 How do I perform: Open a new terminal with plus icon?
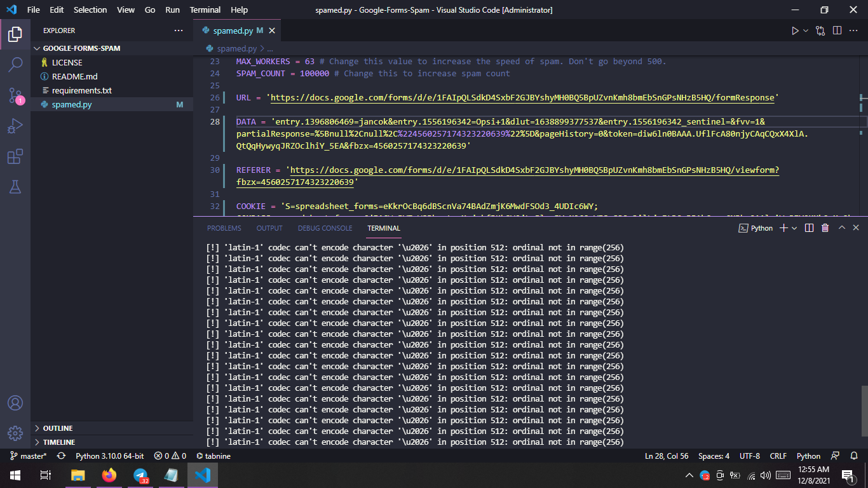pyautogui.click(x=784, y=227)
